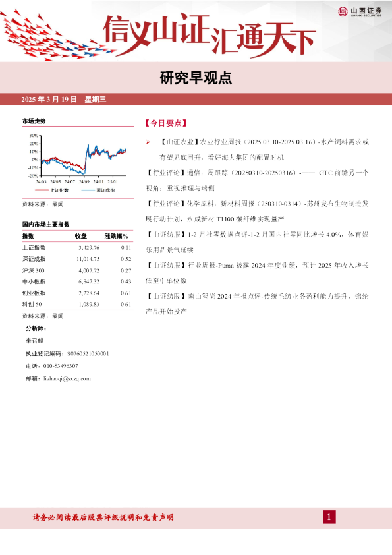Click the blue 深证成指 legend line
The image size is (392, 555).
88,190
